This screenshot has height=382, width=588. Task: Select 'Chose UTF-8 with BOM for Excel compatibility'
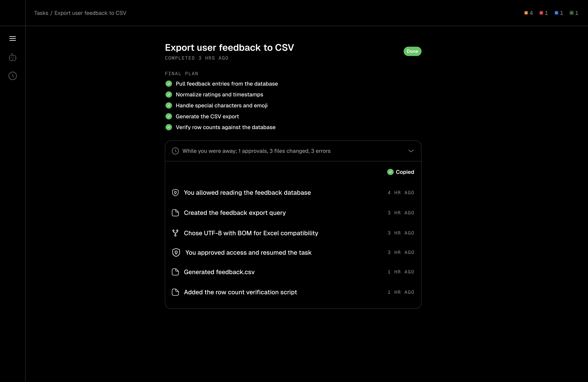point(251,233)
